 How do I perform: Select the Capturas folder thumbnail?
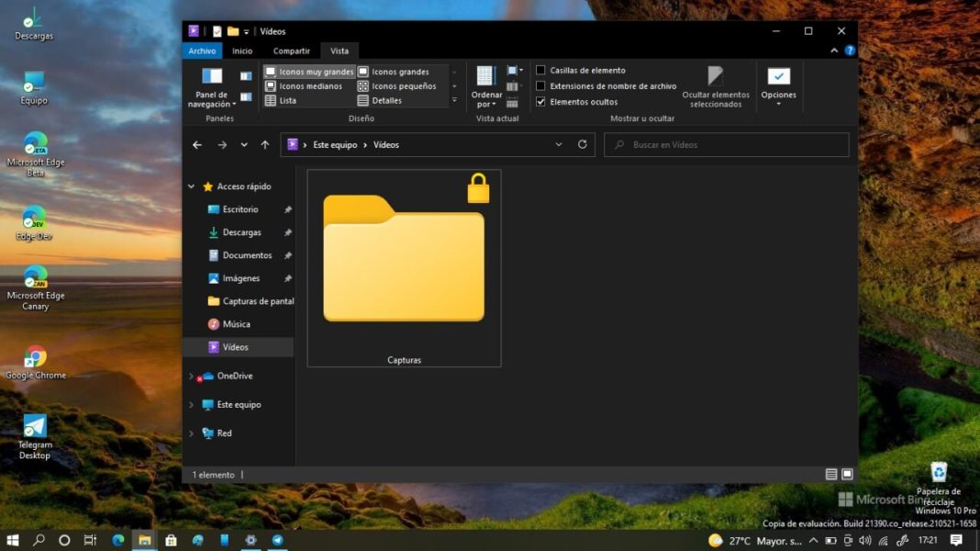click(404, 268)
